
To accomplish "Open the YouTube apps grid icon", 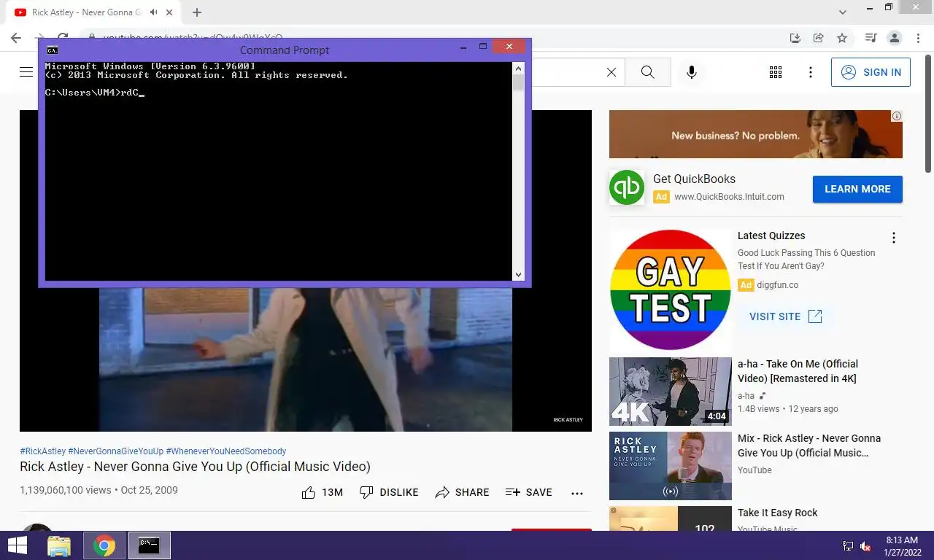I will [776, 72].
